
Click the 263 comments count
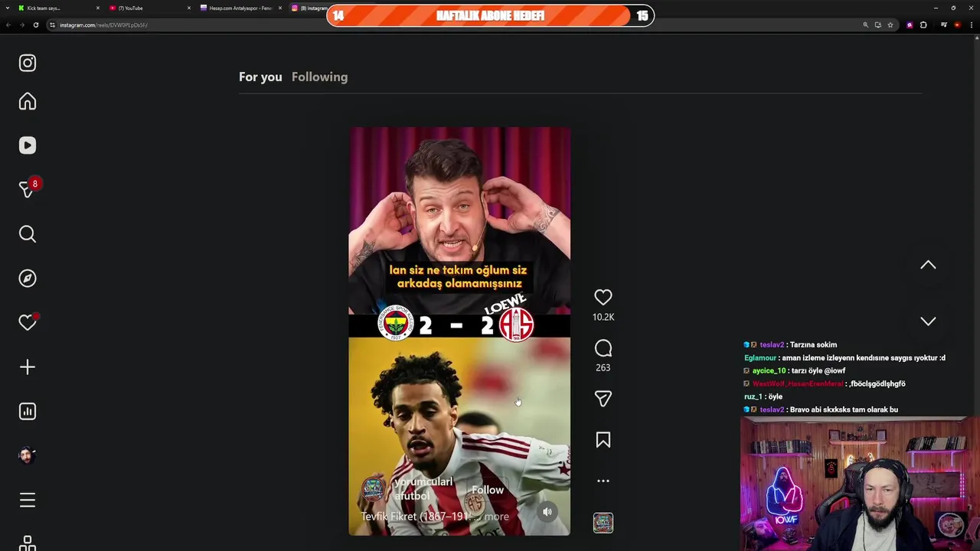point(603,368)
